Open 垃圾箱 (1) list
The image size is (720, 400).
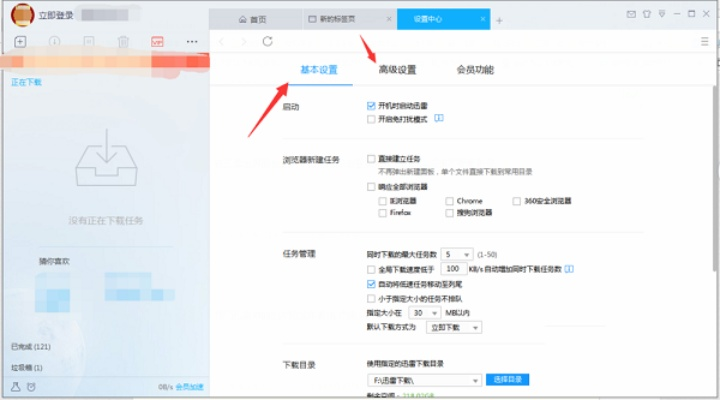coord(27,368)
